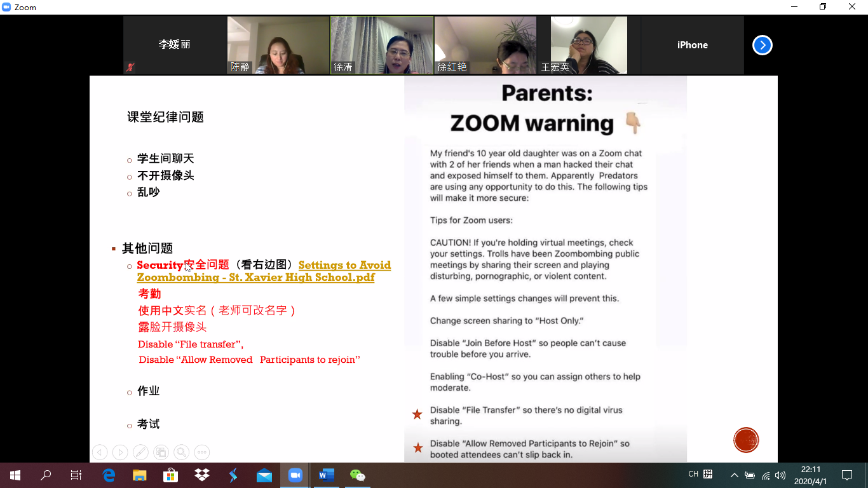868x488 pixels.
Task: Click 李媛丽's muted microphone icon
Action: pyautogui.click(x=130, y=67)
